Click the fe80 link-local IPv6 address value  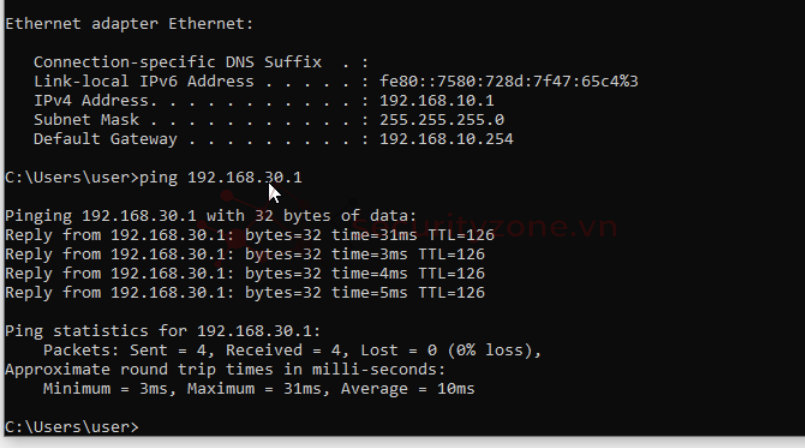[x=508, y=81]
